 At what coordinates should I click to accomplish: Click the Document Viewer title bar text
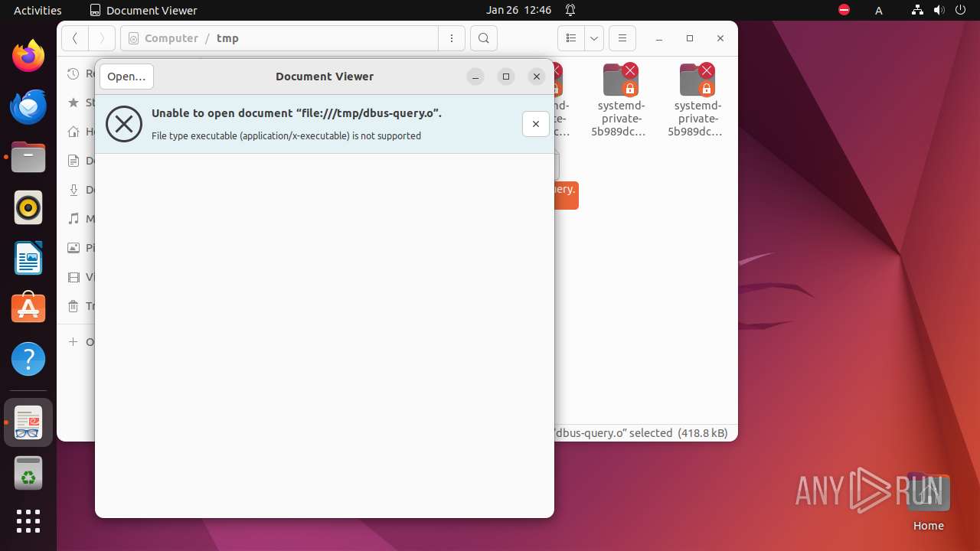point(325,77)
